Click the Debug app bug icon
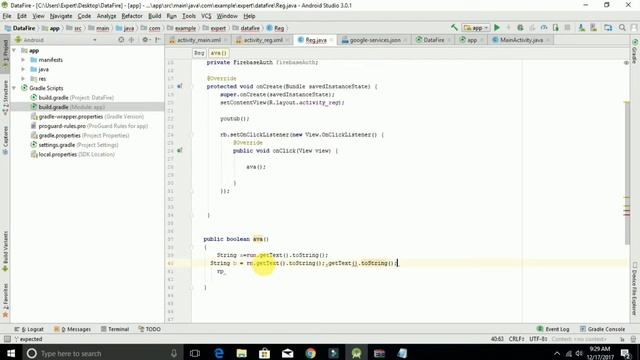 click(x=520, y=28)
